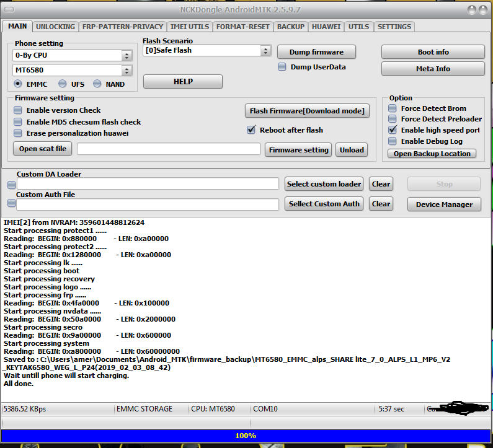The image size is (493, 448).
Task: Switch to the BACKUP tab
Action: pos(291,27)
